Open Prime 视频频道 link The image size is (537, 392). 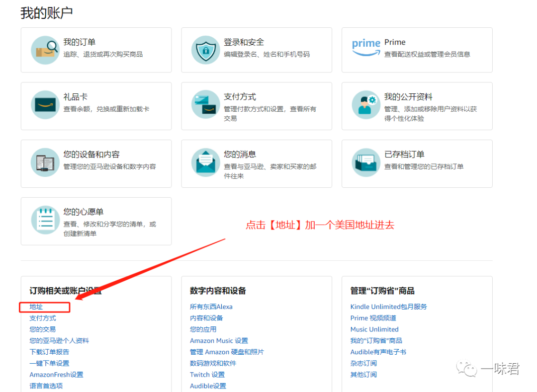[373, 318]
